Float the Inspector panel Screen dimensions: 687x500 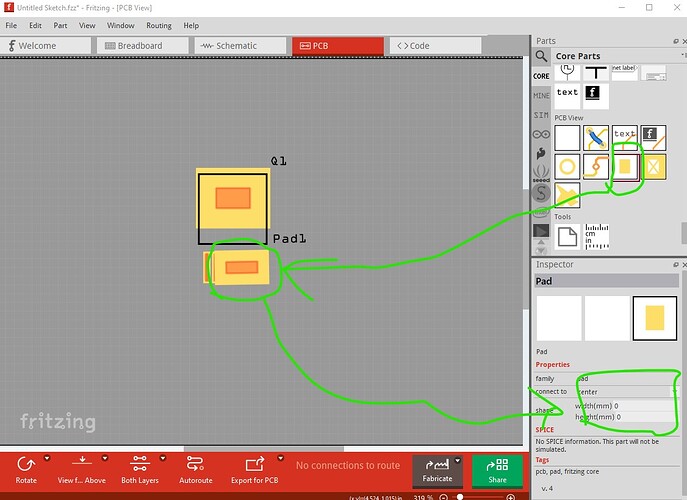click(676, 264)
